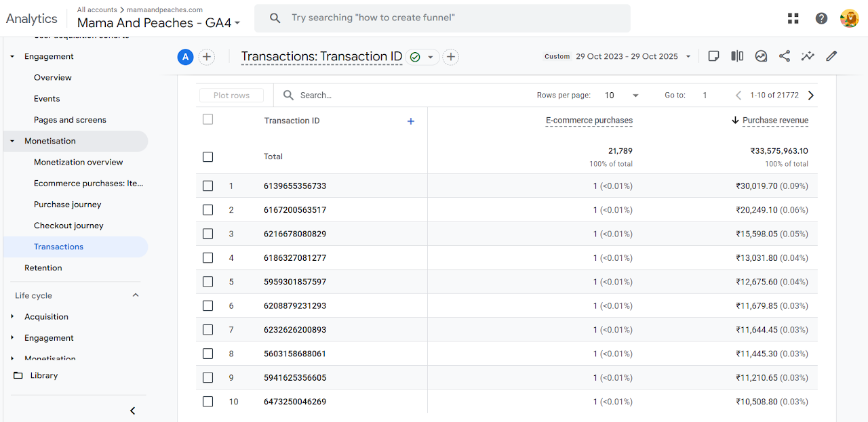The height and width of the screenshot is (422, 868).
Task: Add a filter with the plus after report title
Action: [x=450, y=57]
